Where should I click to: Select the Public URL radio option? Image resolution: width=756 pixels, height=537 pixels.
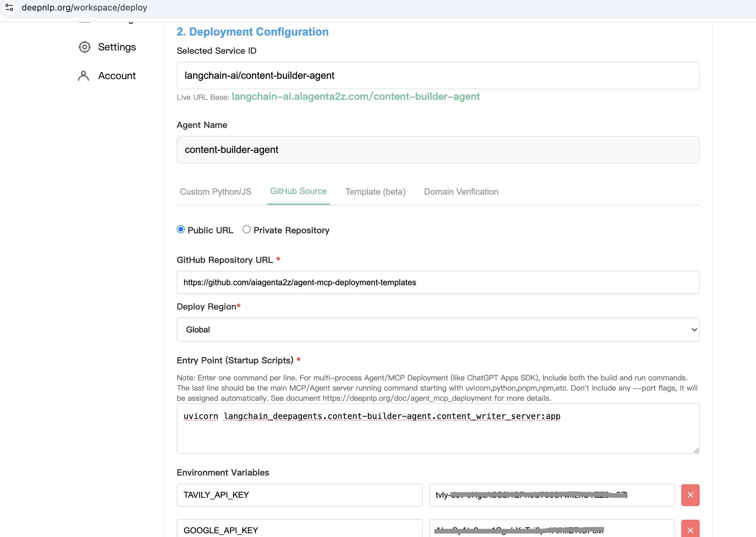(181, 229)
